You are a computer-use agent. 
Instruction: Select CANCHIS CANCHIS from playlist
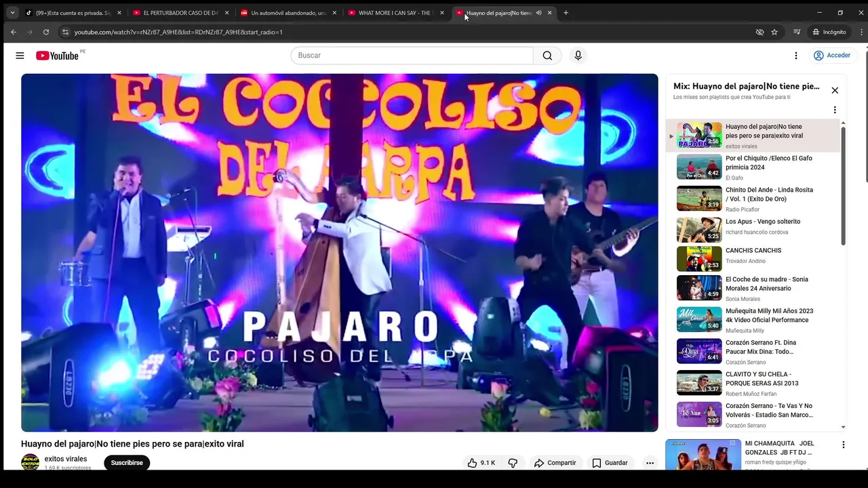coord(753,258)
